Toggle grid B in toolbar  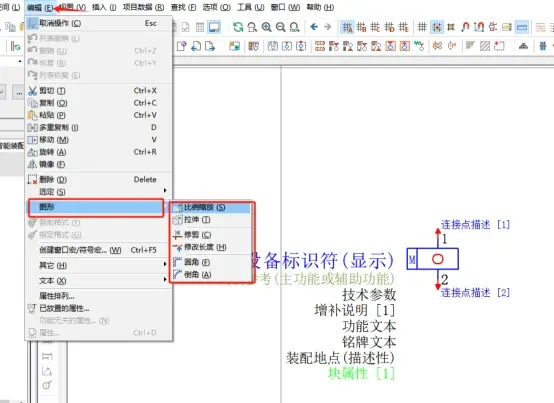click(x=361, y=27)
